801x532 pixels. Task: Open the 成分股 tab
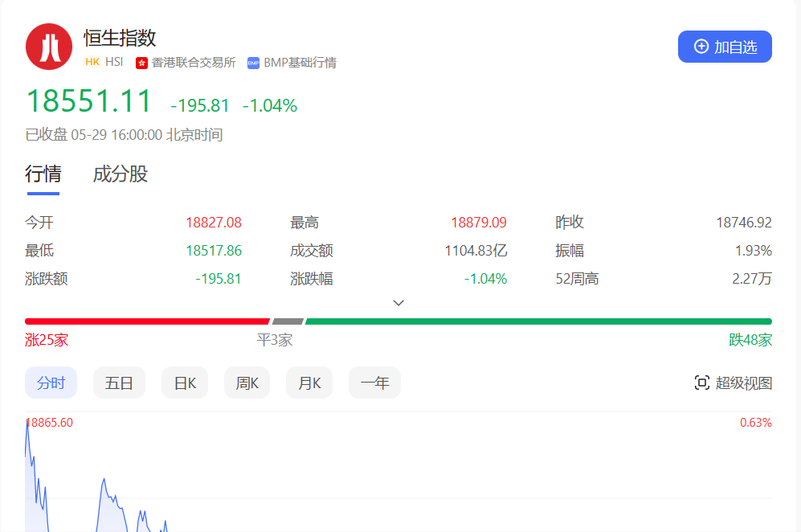pyautogui.click(x=121, y=174)
